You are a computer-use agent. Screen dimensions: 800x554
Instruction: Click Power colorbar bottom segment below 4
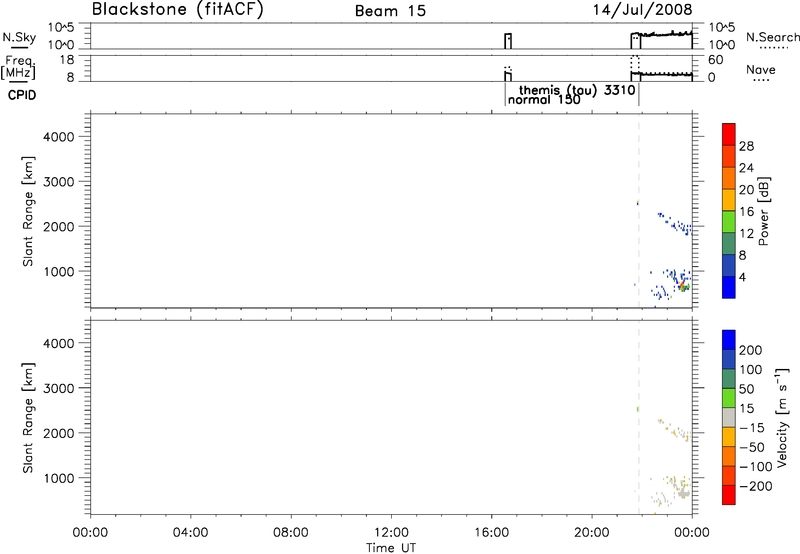coord(729,287)
